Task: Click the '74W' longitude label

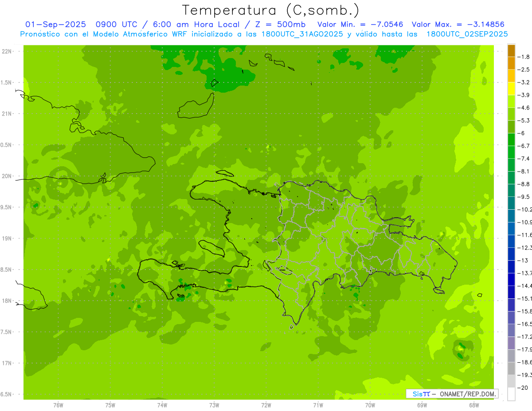Action: point(162,405)
